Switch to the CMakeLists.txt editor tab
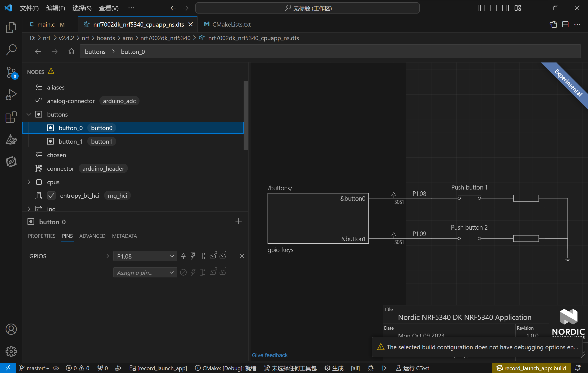588x373 pixels. click(x=231, y=24)
